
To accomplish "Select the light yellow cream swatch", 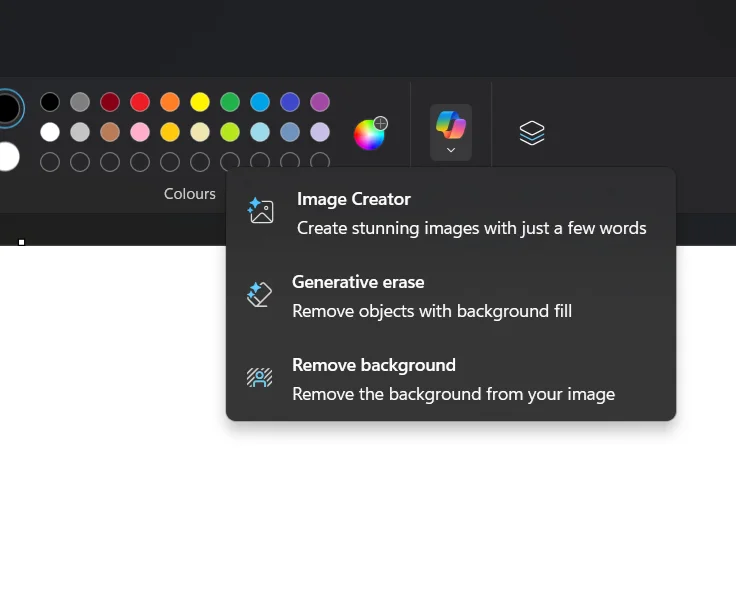I will 200,132.
